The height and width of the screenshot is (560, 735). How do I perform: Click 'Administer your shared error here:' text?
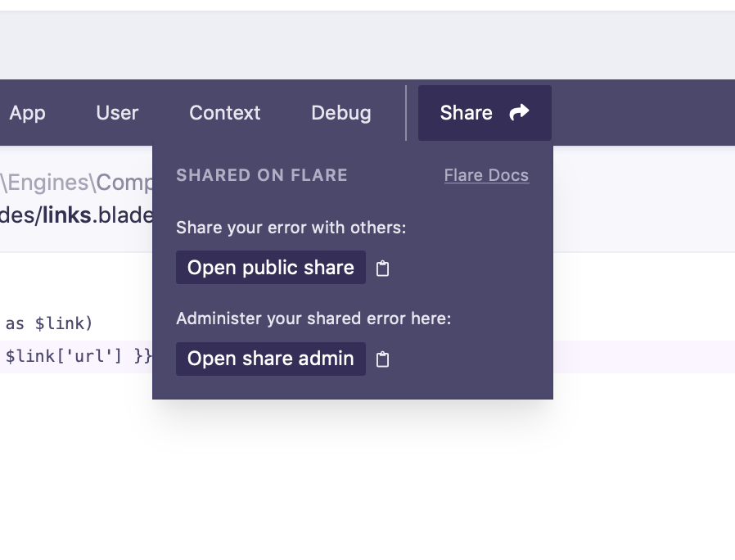point(313,318)
